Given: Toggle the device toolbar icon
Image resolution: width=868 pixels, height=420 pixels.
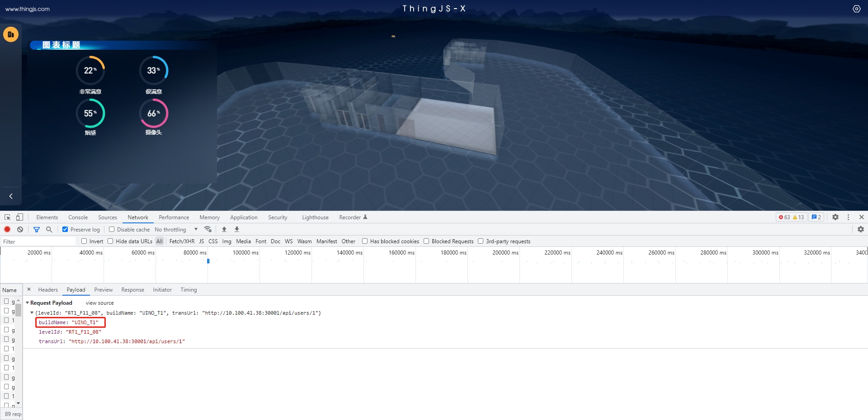Looking at the screenshot, I should click(19, 217).
